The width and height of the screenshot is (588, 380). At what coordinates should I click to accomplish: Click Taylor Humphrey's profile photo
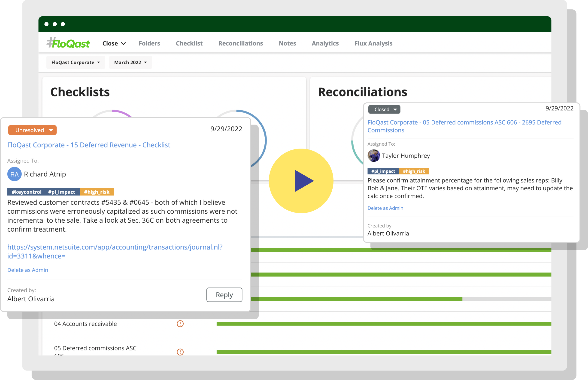tap(374, 156)
